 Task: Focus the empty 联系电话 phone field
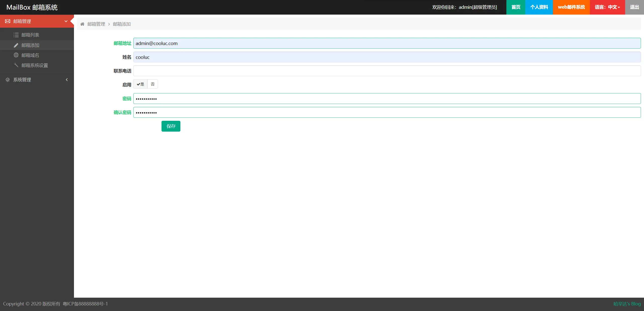[387, 71]
